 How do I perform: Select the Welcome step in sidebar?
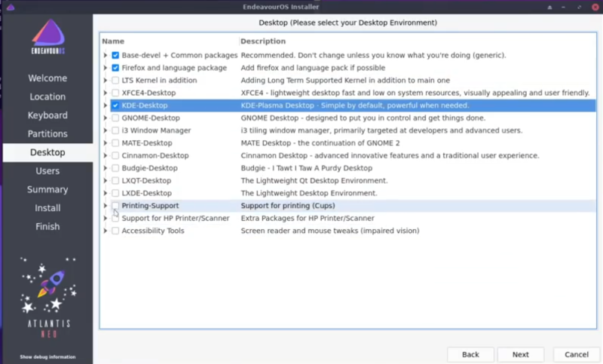pyautogui.click(x=47, y=78)
